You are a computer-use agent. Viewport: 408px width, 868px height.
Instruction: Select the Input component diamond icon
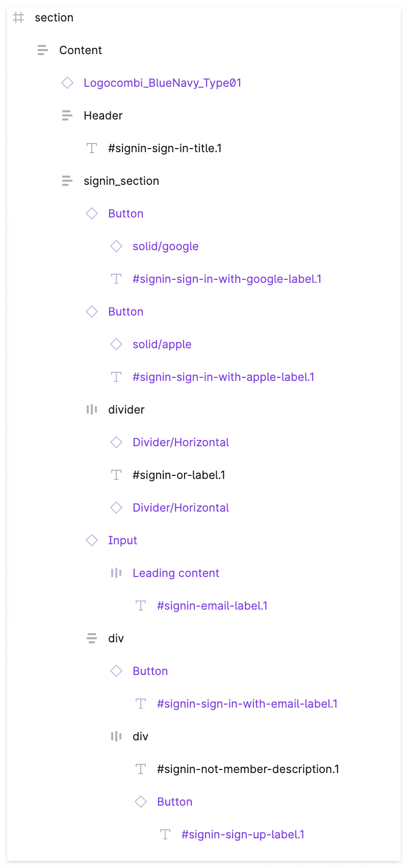(91, 540)
